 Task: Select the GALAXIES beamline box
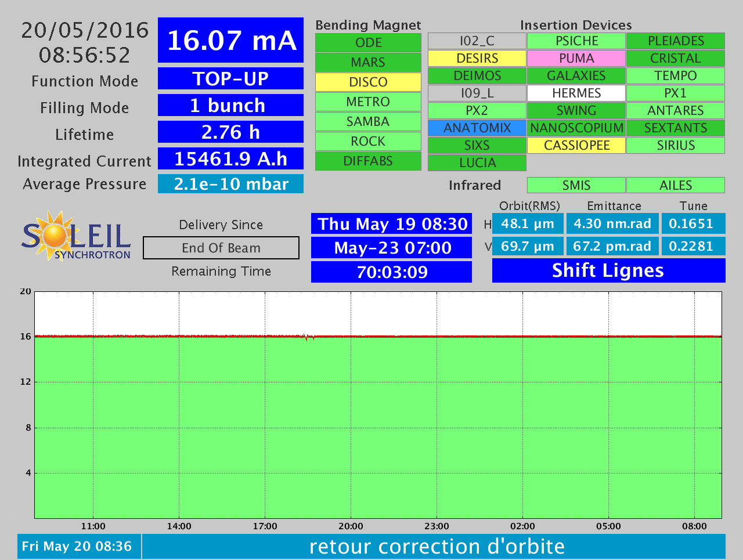click(576, 76)
